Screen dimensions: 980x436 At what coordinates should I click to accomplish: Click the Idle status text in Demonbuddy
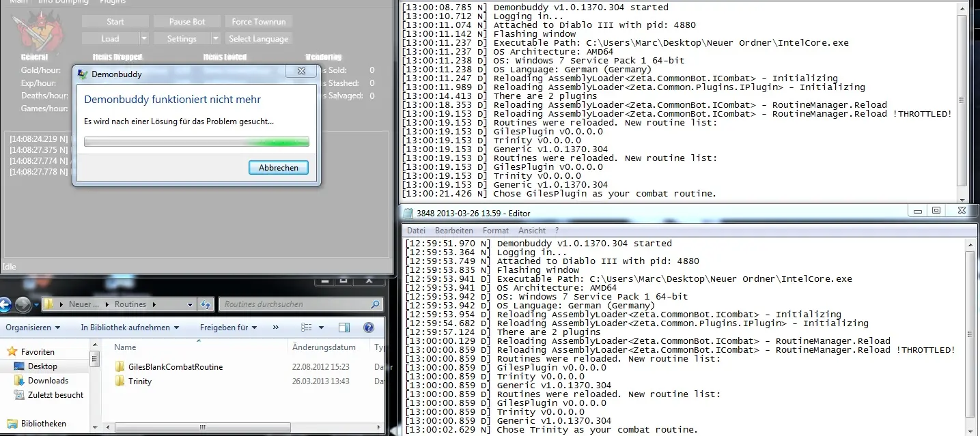[10, 267]
